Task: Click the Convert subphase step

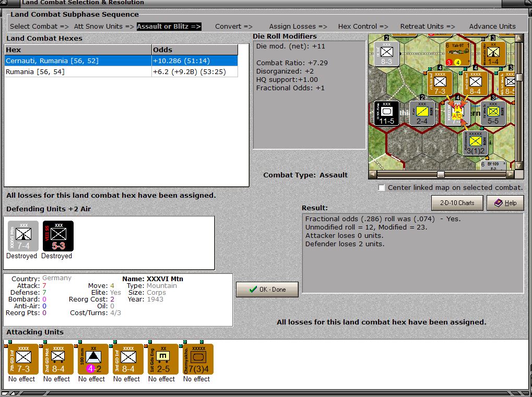Action: pyautogui.click(x=234, y=26)
